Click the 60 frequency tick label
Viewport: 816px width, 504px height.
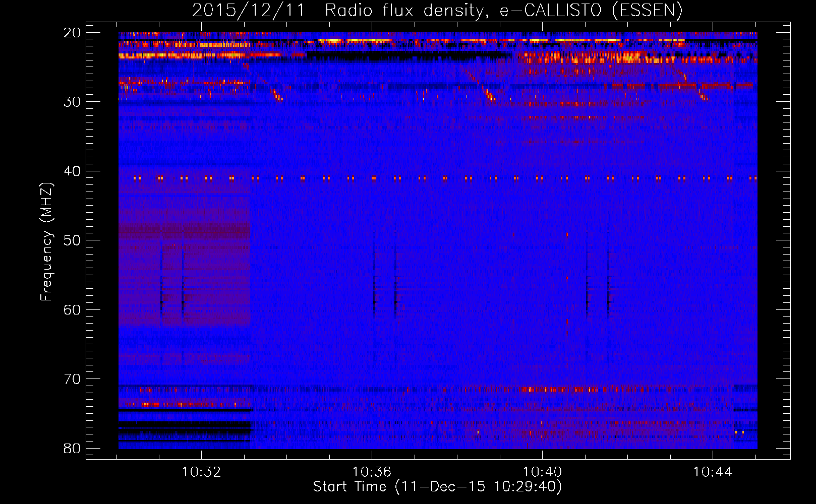72,309
